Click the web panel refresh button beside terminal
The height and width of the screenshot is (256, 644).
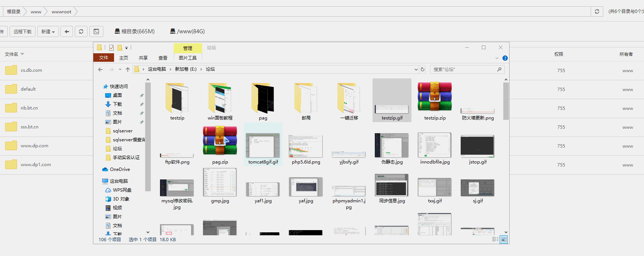click(81, 31)
